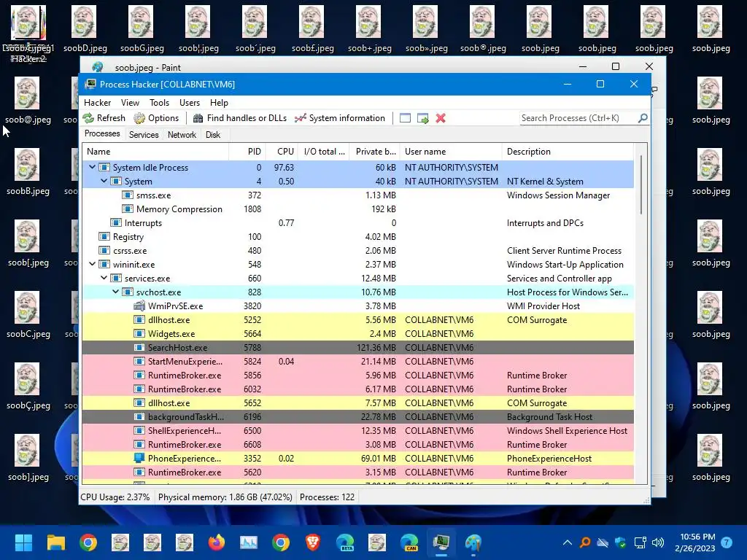Select the Widgets.exe process

[x=357, y=333]
